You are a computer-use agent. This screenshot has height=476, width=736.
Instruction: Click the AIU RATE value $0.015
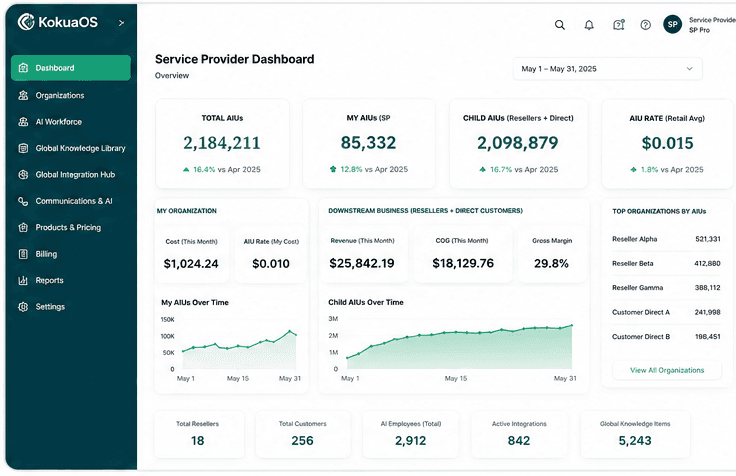(x=667, y=143)
